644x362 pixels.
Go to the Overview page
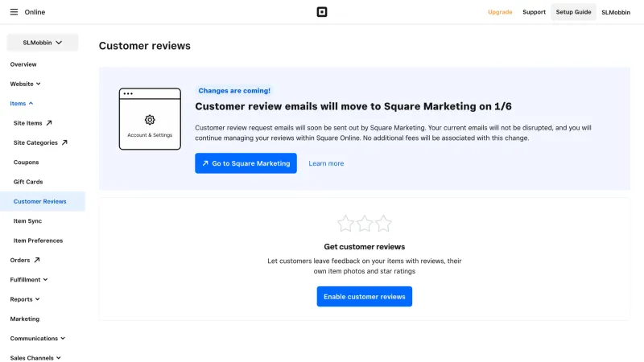tap(23, 64)
